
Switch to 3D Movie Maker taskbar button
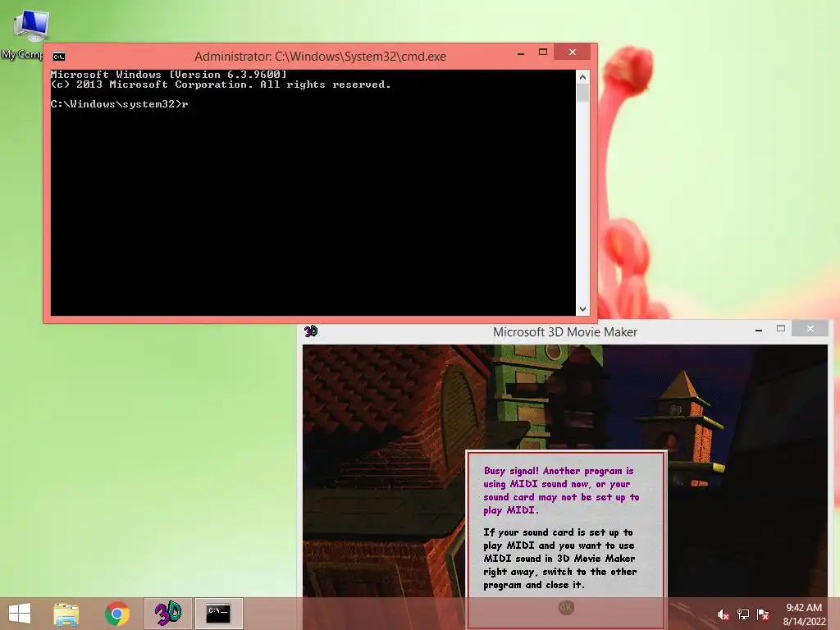pyautogui.click(x=167, y=614)
